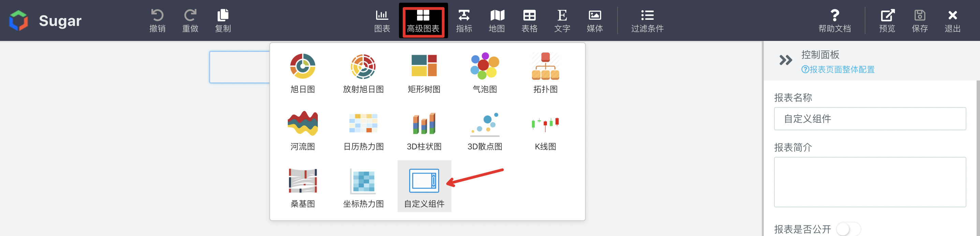Viewport: 980px width, 236px height.
Task: Insert a 放射旭日图 radial sunburst chart
Action: 363,73
